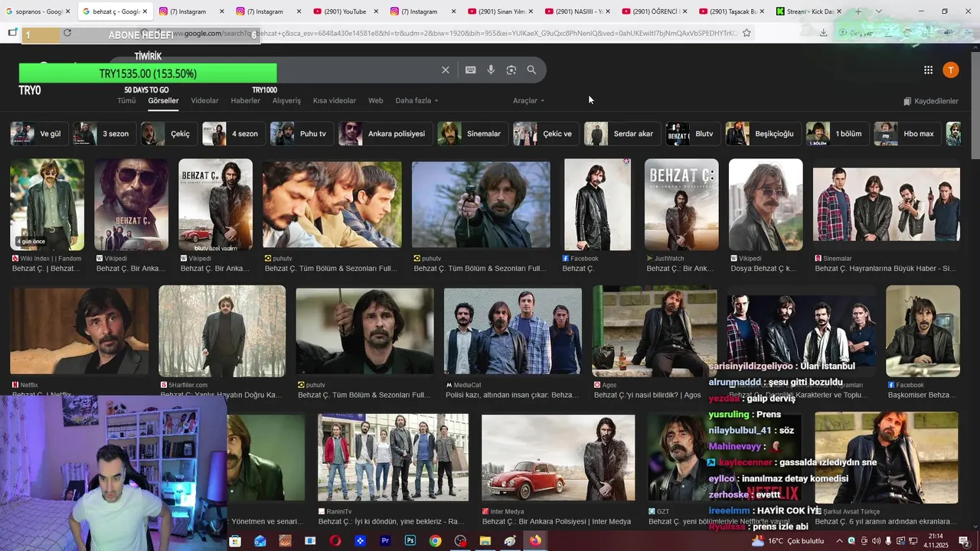This screenshot has height=551, width=980.
Task: Select the Ankara polisiyesi filter chip
Action: coord(385,133)
